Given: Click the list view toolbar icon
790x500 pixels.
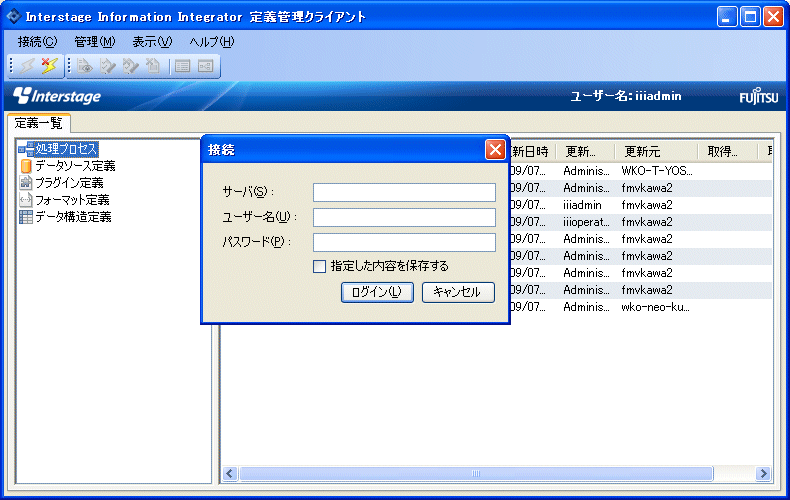Looking at the screenshot, I should 182,66.
